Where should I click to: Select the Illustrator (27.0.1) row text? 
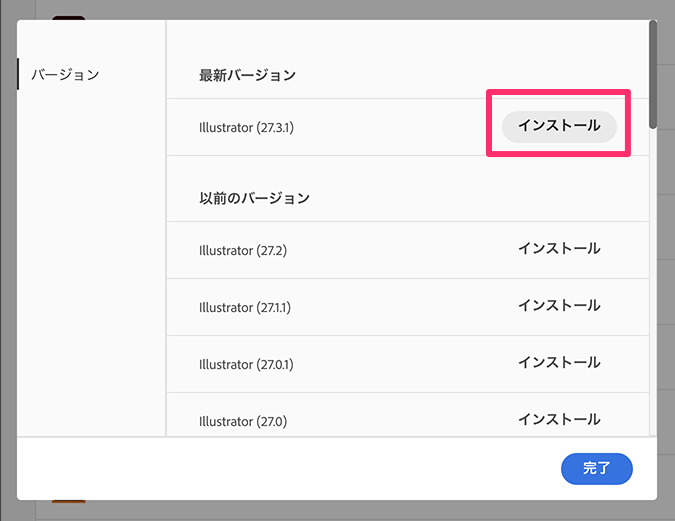click(245, 364)
